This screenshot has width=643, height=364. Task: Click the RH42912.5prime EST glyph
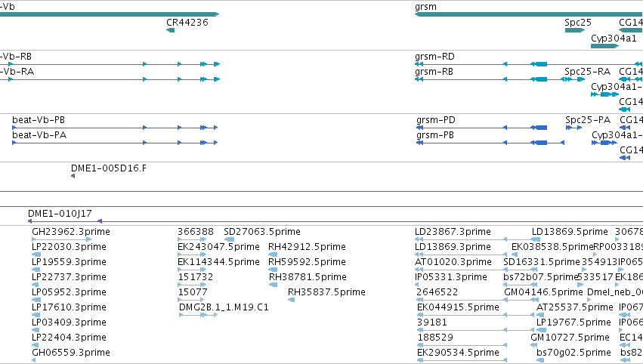[x=273, y=254]
